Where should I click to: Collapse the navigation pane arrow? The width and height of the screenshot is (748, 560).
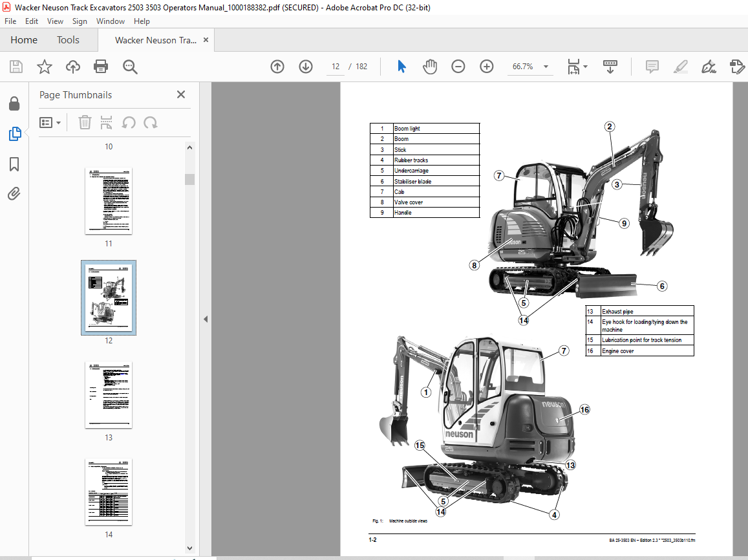coord(206,319)
